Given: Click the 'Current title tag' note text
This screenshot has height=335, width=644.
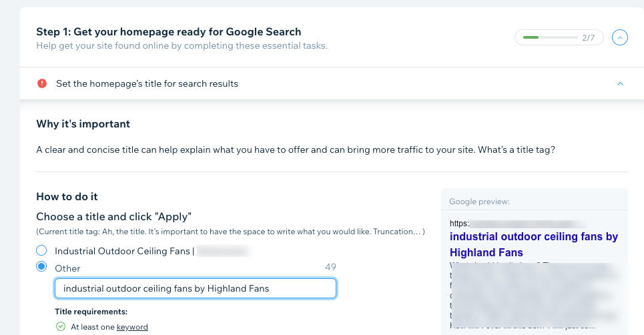Looking at the screenshot, I should pos(230,232).
